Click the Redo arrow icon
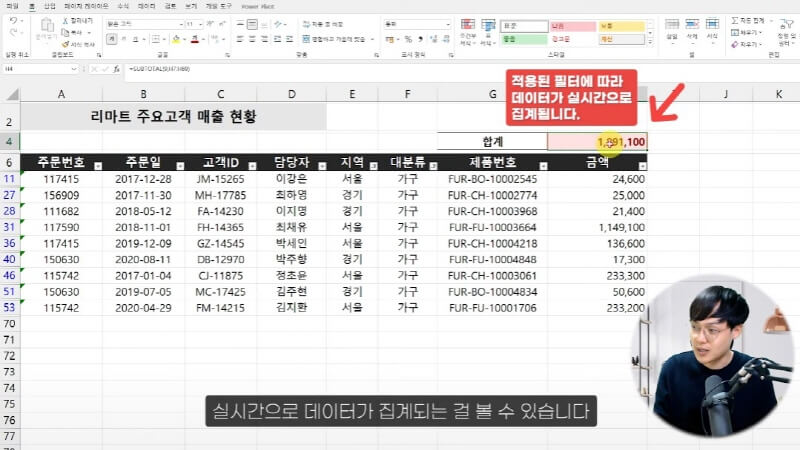This screenshot has height=450, width=800. pos(14,33)
